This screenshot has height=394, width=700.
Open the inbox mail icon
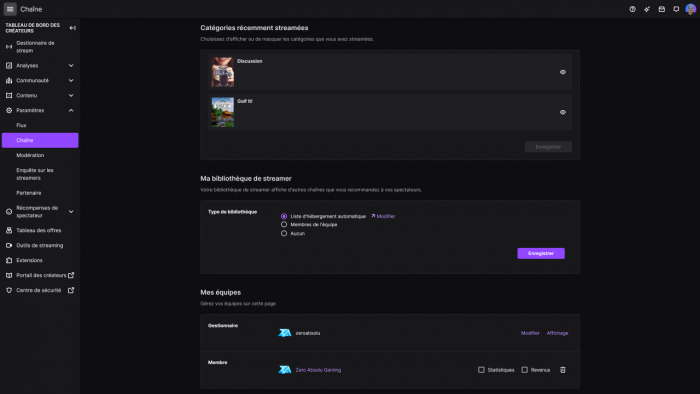662,9
